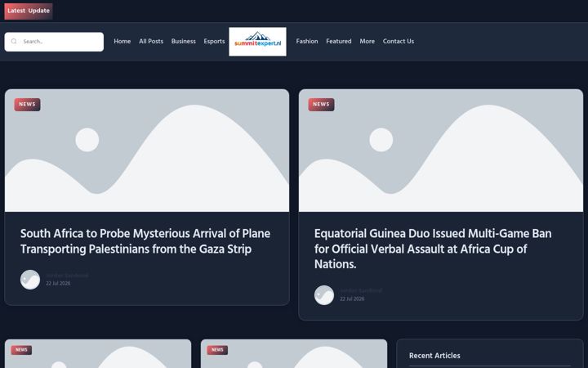Open Equatorial Guinea article image thumbnail
This screenshot has height=368, width=588.
(x=441, y=150)
